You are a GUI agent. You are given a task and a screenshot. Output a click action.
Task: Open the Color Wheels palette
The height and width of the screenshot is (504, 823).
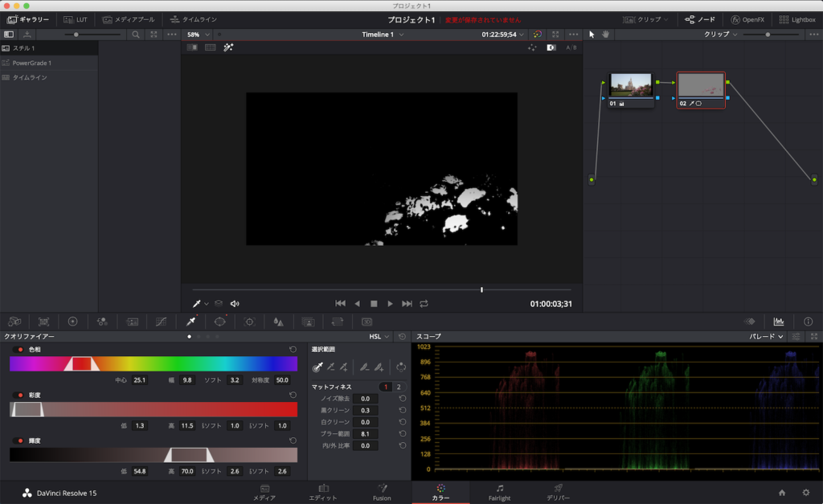point(72,322)
